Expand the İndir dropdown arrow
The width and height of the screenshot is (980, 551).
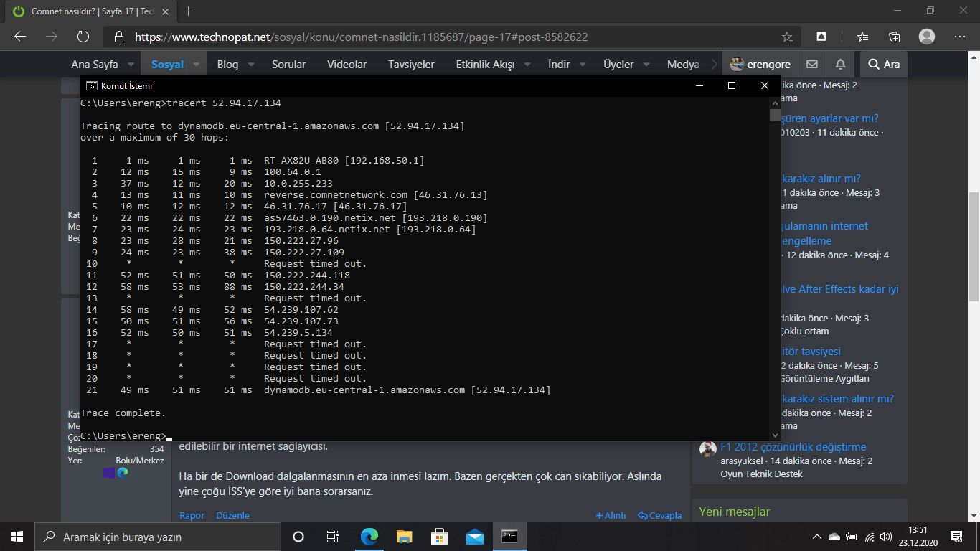coord(583,64)
